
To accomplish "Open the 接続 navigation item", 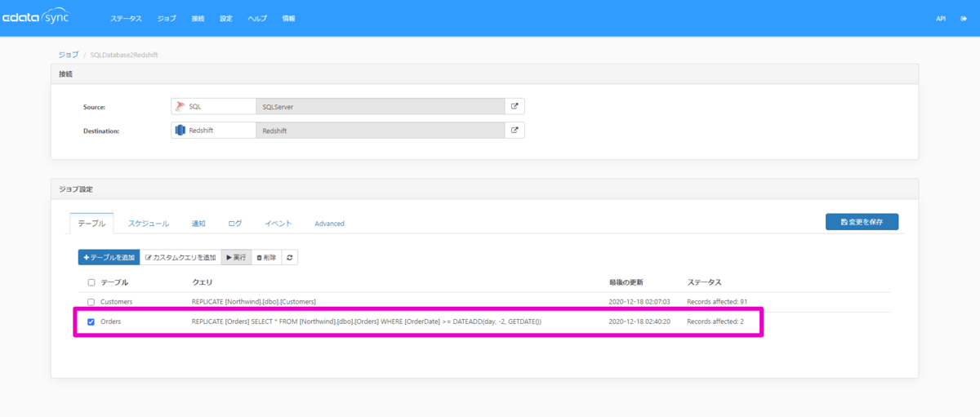I will click(198, 18).
